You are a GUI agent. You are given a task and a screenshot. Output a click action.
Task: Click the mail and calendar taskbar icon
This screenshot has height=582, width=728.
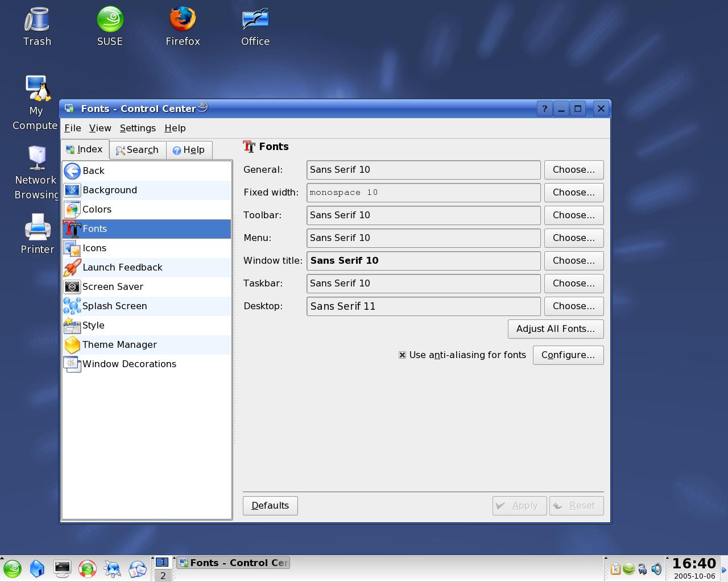[x=137, y=568]
